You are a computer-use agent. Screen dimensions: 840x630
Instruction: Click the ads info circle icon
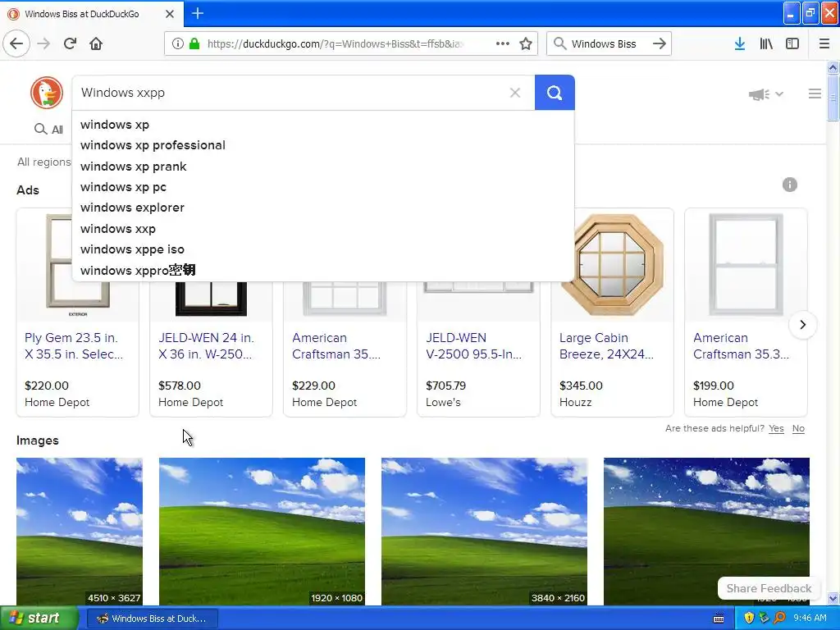pyautogui.click(x=790, y=185)
